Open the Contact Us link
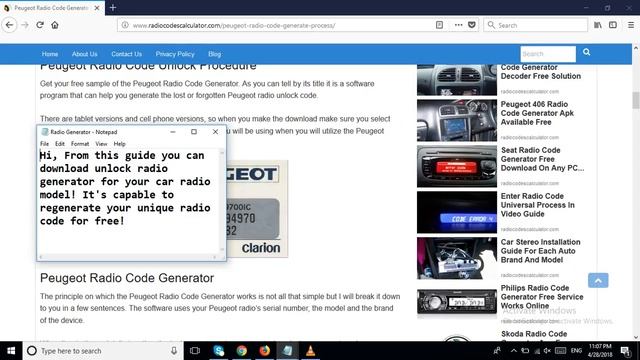This screenshot has width=640, height=360. click(x=127, y=54)
